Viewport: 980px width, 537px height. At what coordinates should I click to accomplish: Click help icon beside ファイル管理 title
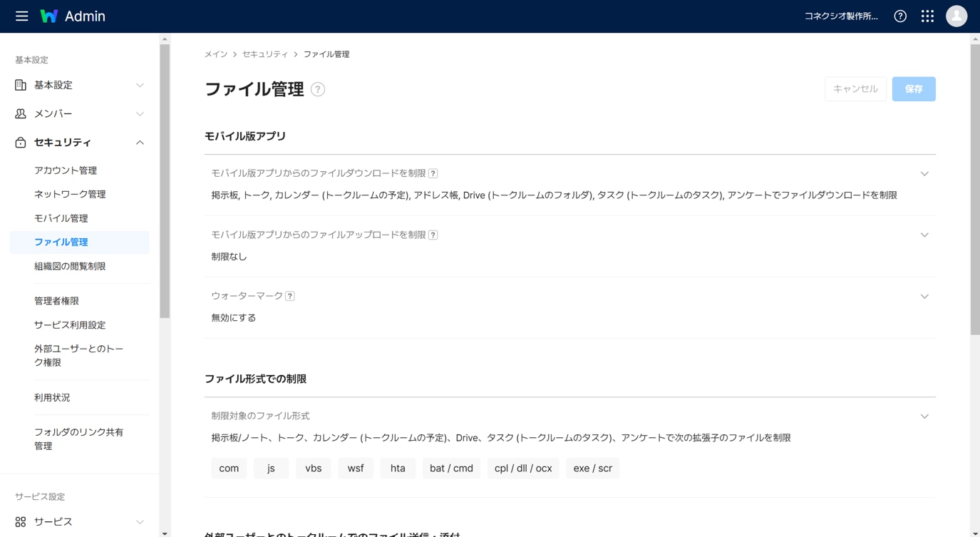tap(318, 89)
